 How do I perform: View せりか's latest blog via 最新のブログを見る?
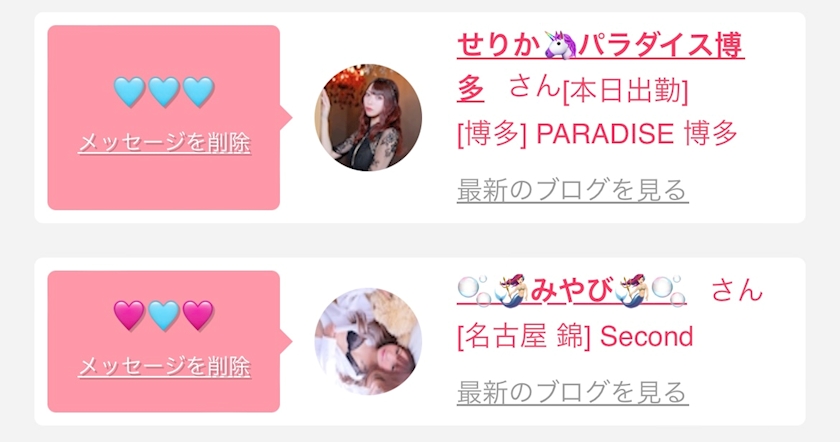572,190
